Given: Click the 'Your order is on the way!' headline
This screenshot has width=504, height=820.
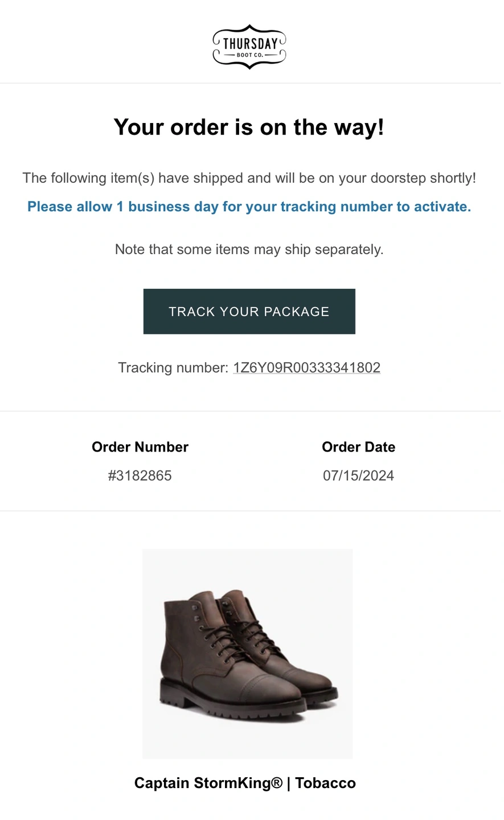Looking at the screenshot, I should tap(249, 127).
